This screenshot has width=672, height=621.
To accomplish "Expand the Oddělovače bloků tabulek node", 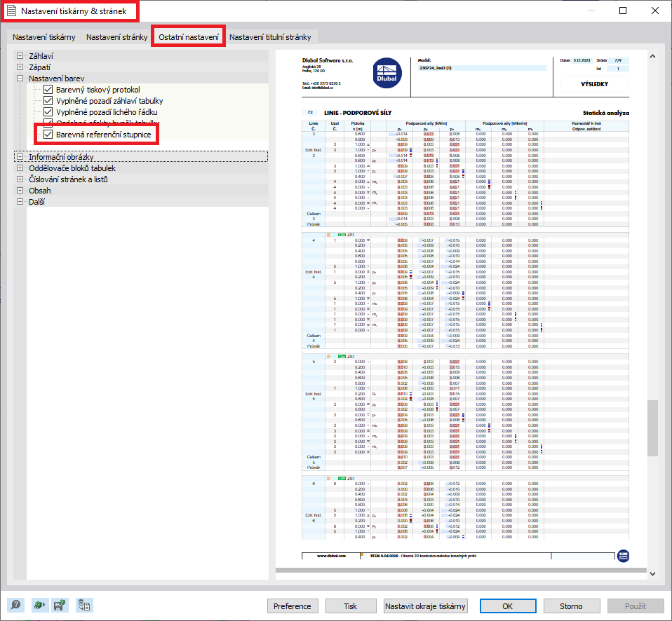I will point(20,168).
